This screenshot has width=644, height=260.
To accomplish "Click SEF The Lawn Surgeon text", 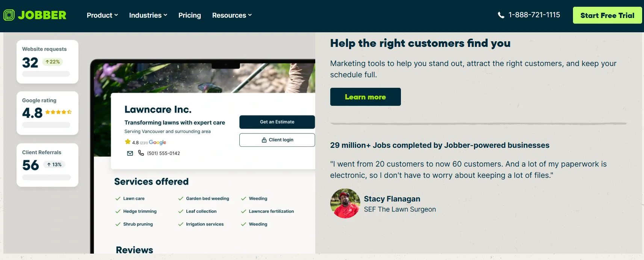I will coord(400,209).
